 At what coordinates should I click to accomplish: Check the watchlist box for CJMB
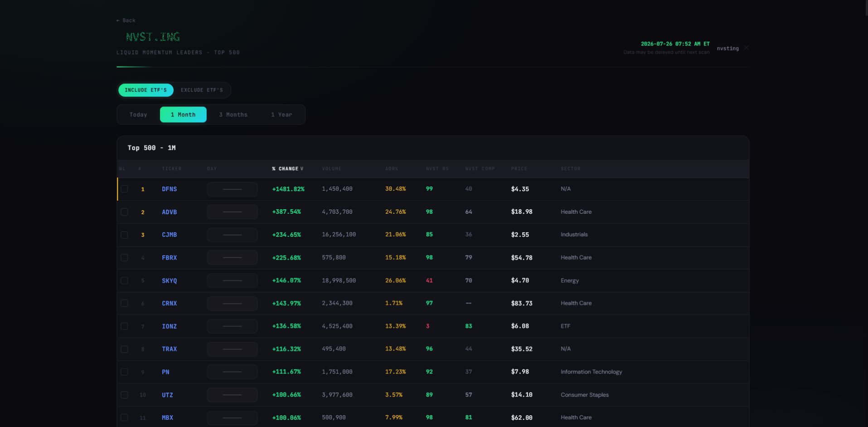coord(124,235)
